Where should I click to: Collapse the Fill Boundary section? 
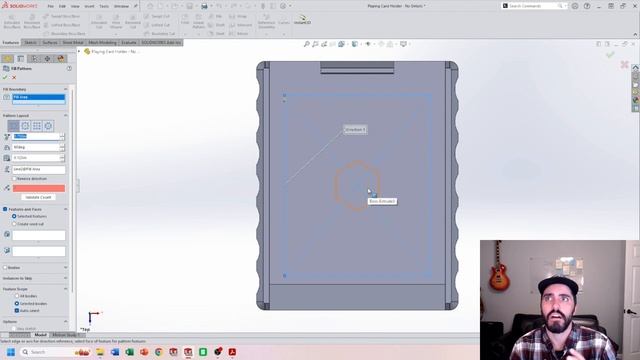tap(65, 89)
